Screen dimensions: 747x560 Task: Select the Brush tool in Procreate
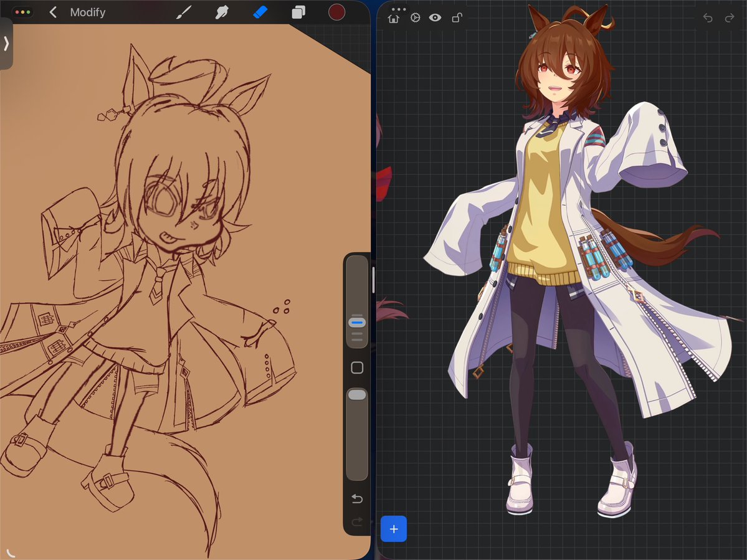(x=184, y=12)
